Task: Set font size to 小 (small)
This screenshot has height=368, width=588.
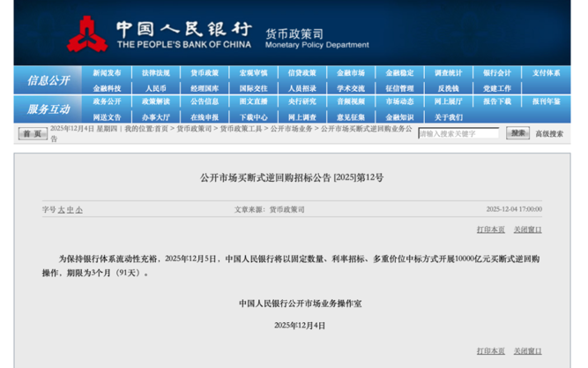Action: click(78, 210)
